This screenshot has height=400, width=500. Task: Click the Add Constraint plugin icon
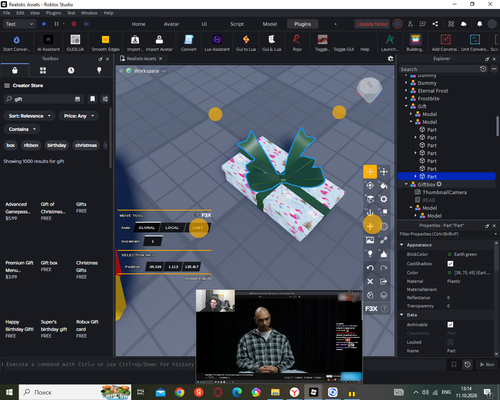pyautogui.click(x=446, y=40)
